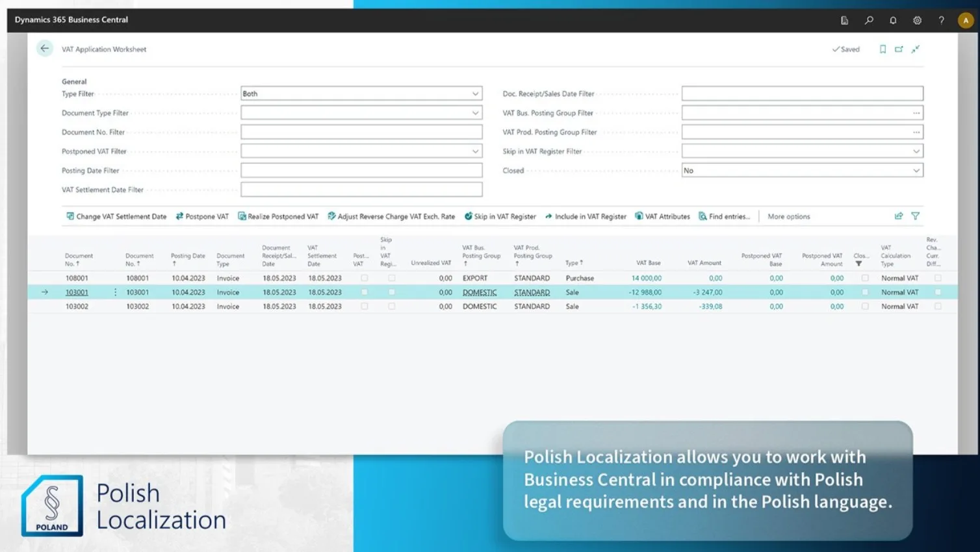This screenshot has height=552, width=980.
Task: Open the notifications bell
Action: (x=893, y=20)
